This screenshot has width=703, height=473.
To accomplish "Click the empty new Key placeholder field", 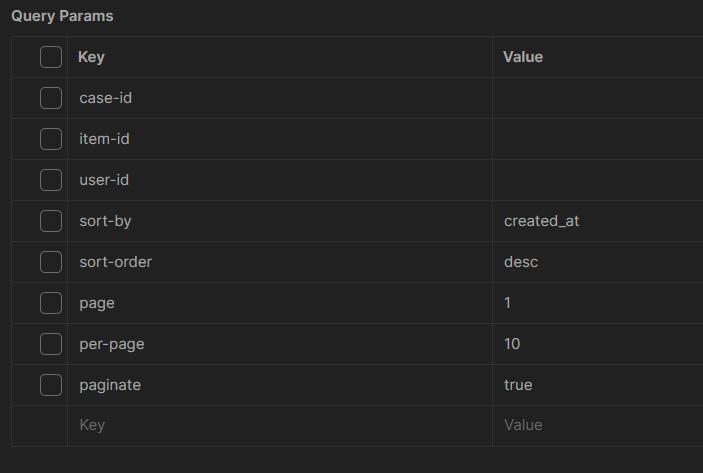I will (x=280, y=425).
